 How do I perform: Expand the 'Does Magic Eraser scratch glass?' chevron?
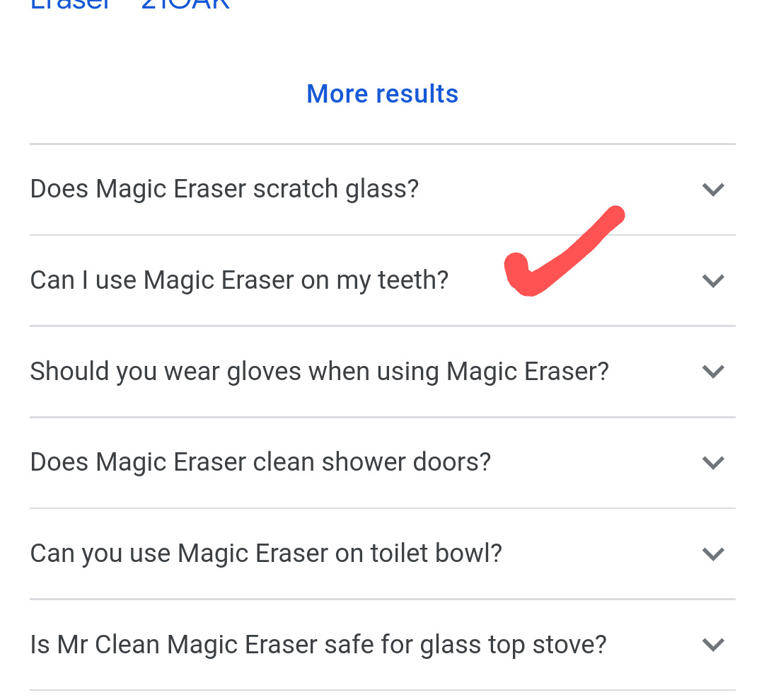coord(713,190)
